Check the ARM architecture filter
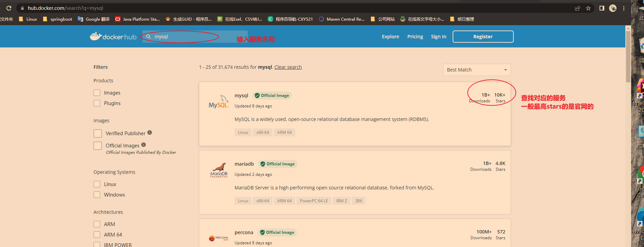 [97, 224]
